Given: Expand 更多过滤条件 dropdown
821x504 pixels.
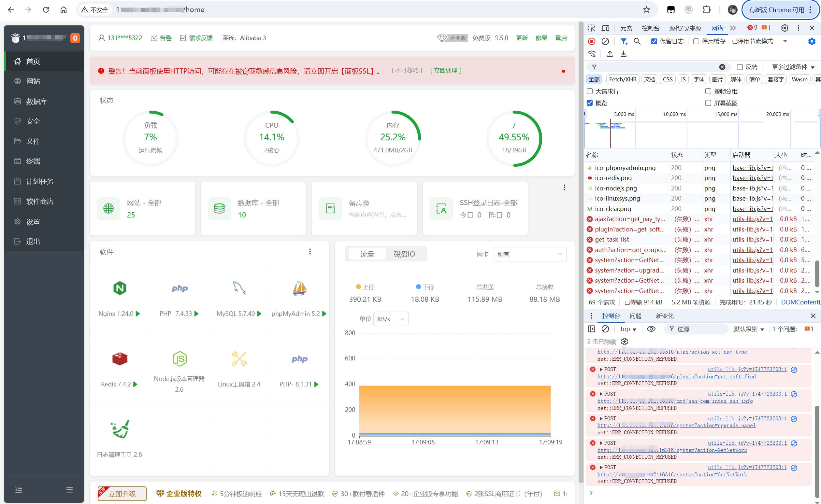Looking at the screenshot, I should tap(793, 67).
